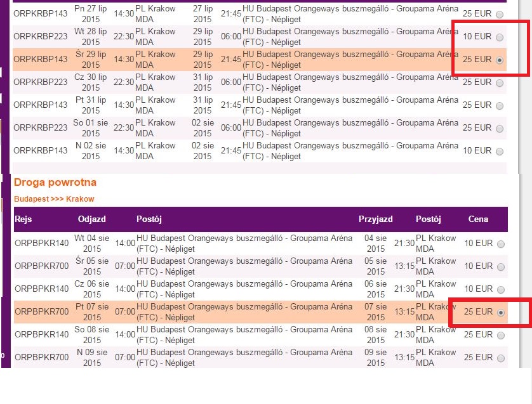Click 06:00 arrival time on Wt 28 lip row

coord(231,36)
